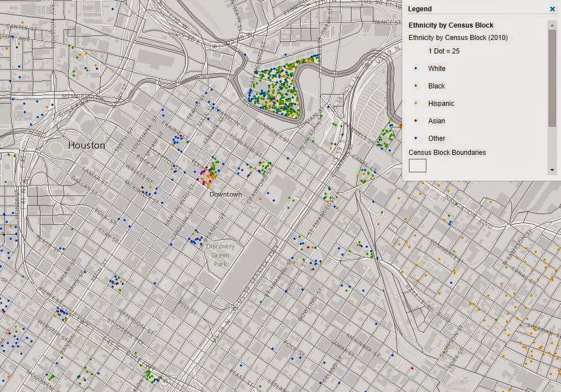Click the '1 Dot = 25' text

pos(444,51)
